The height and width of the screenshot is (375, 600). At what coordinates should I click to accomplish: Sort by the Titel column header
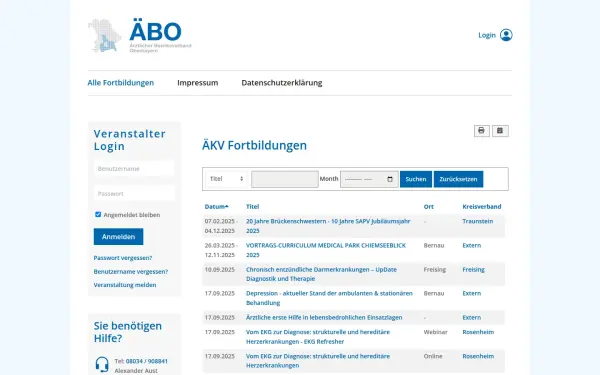253,207
